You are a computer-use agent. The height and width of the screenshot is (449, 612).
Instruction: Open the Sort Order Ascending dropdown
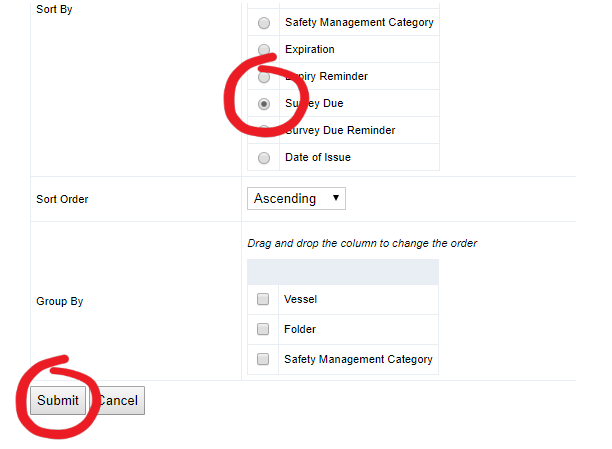[296, 199]
